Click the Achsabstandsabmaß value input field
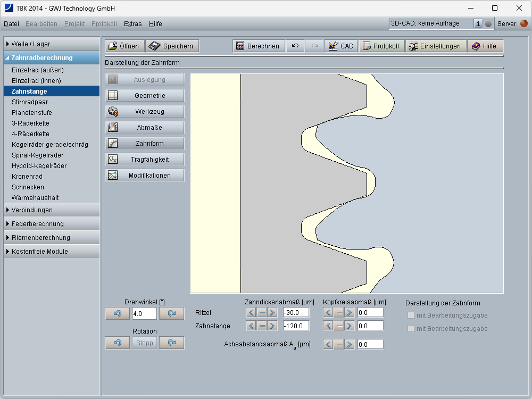532x399 pixels. 370,344
